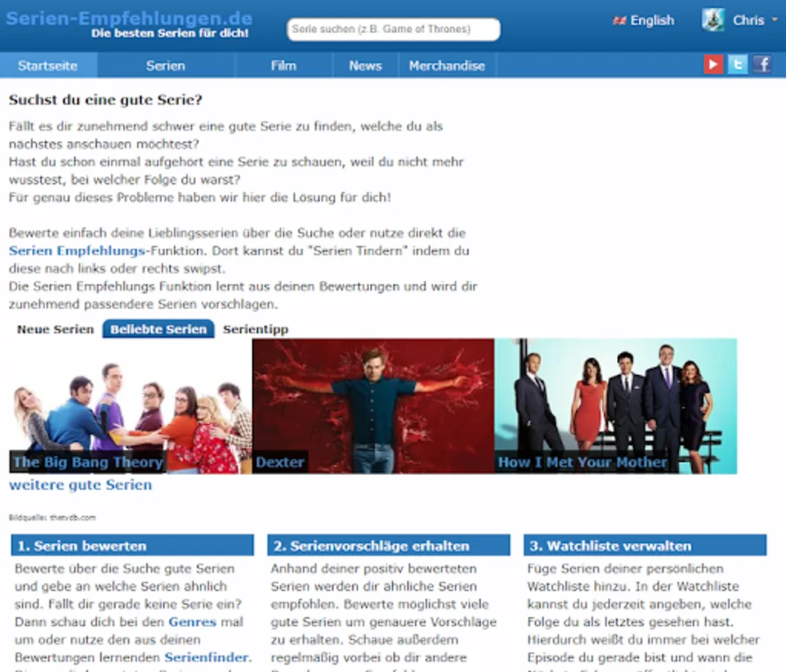
Task: Follow the 'Serien Empfehlungs' link
Action: (77, 251)
